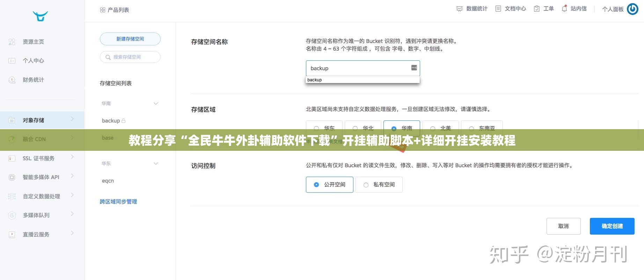Click the 自定义数据处理 sidebar icon
Image resolution: width=644 pixels, height=280 pixels.
point(12,197)
